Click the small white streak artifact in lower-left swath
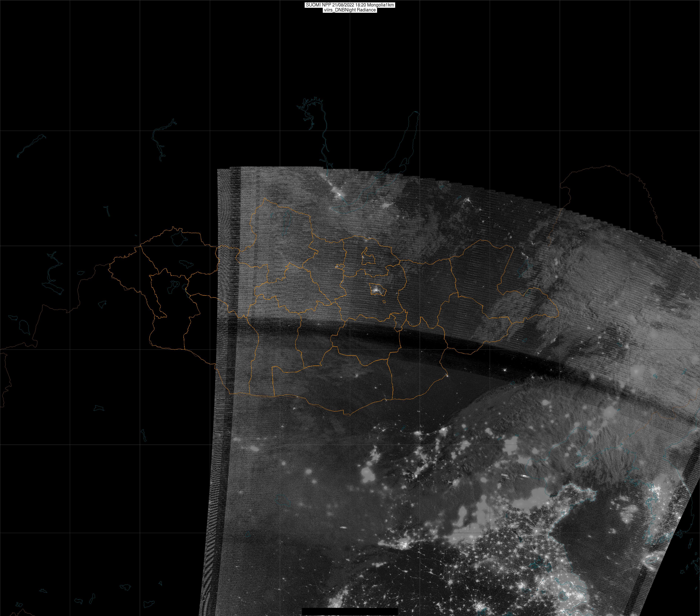Screen dimensions: 700x616 pyautogui.click(x=343, y=527)
